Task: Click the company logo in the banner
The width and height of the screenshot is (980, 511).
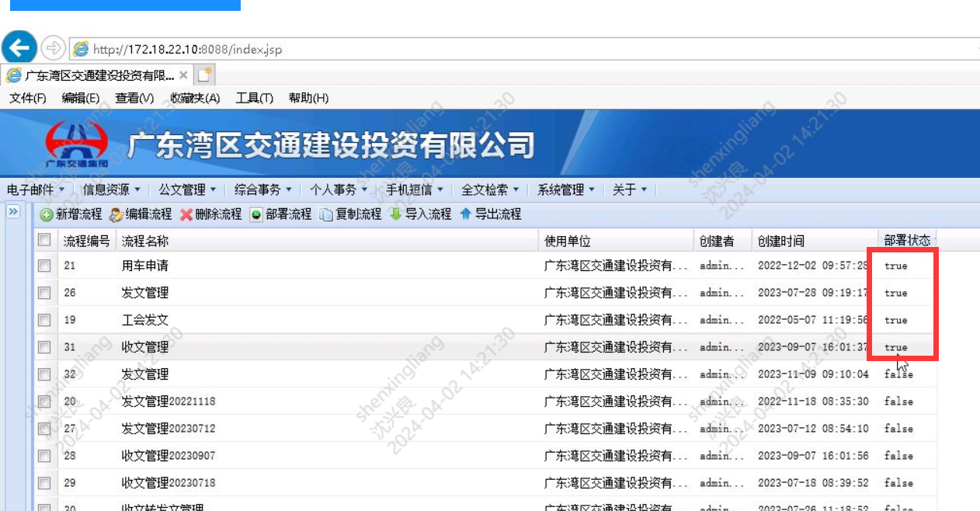Action: (x=76, y=144)
